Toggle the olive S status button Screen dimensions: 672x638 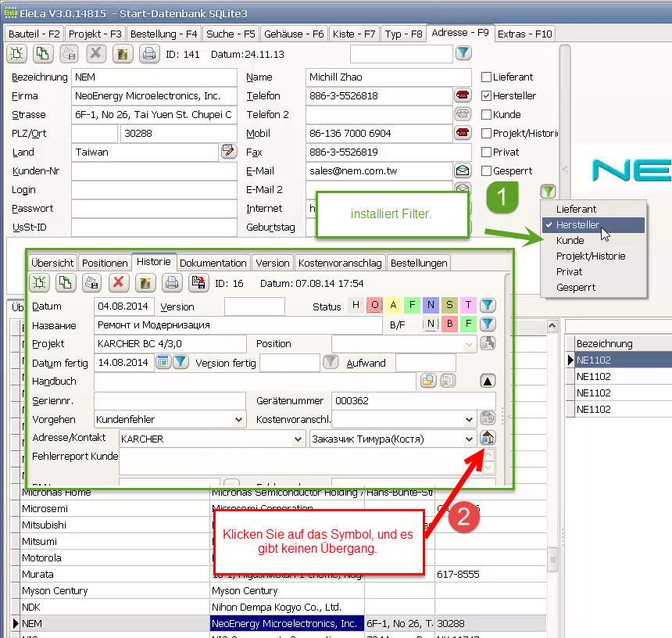click(449, 305)
